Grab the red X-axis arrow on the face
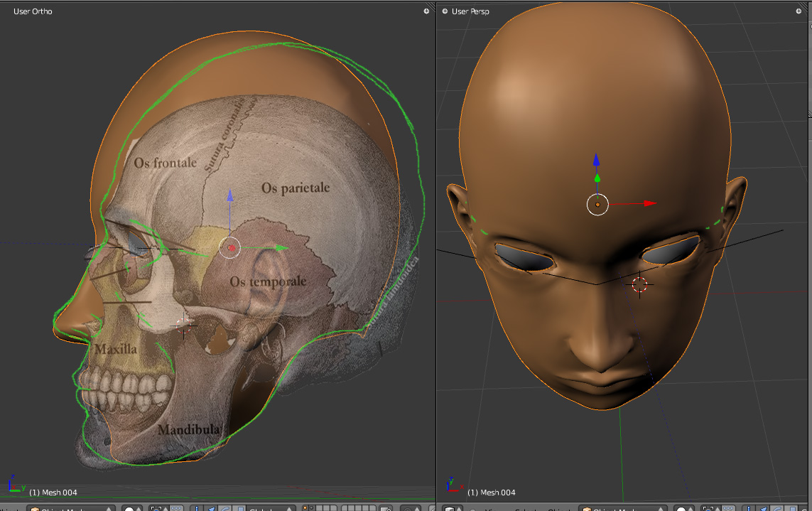Viewport: 812px width, 511px height. (x=647, y=203)
